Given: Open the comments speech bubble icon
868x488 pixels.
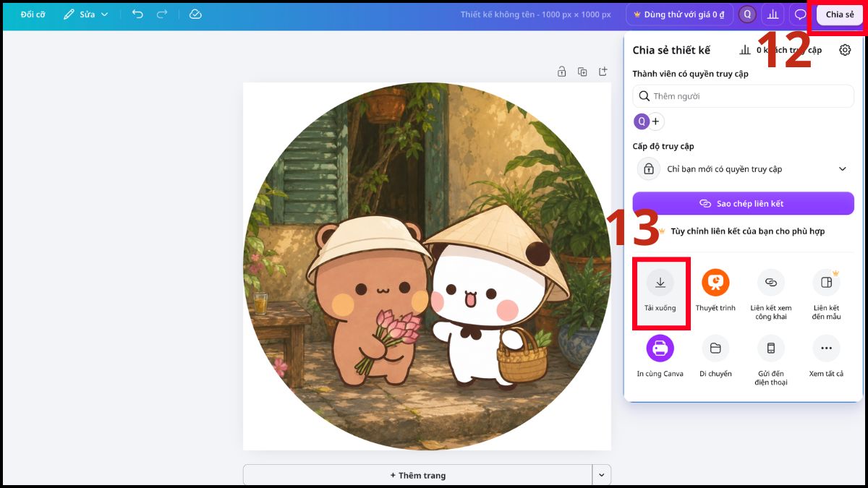Looking at the screenshot, I should (800, 14).
